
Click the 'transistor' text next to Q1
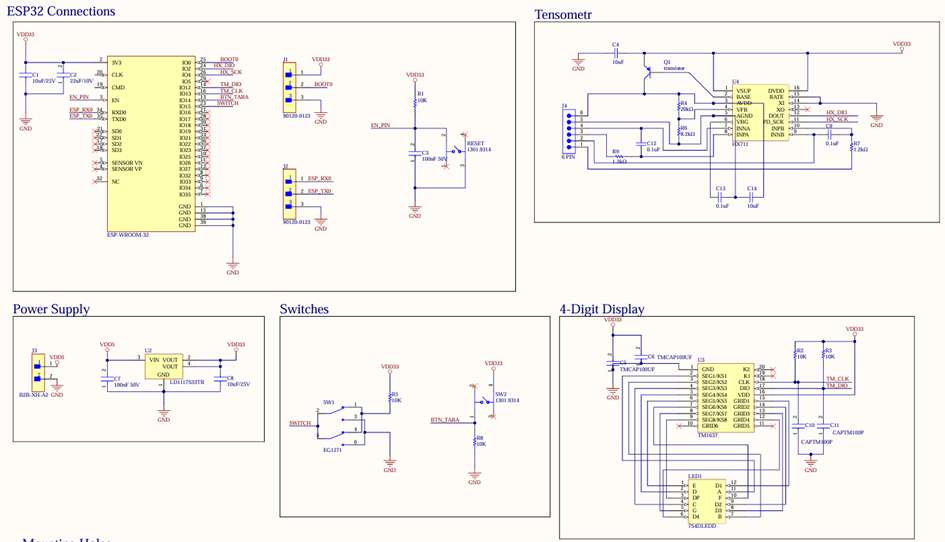click(674, 68)
